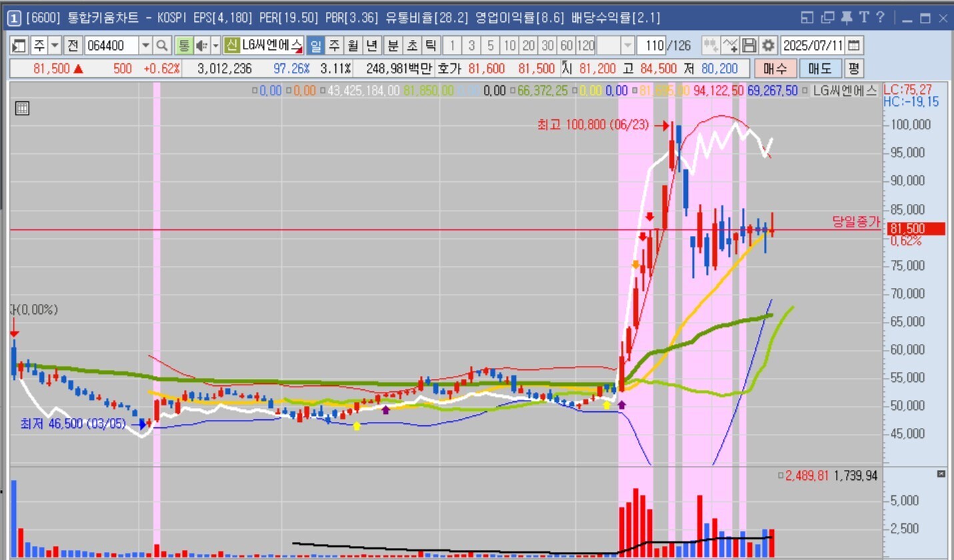The image size is (954, 560).
Task: Click the 전 button beside the code field
Action: (73, 45)
